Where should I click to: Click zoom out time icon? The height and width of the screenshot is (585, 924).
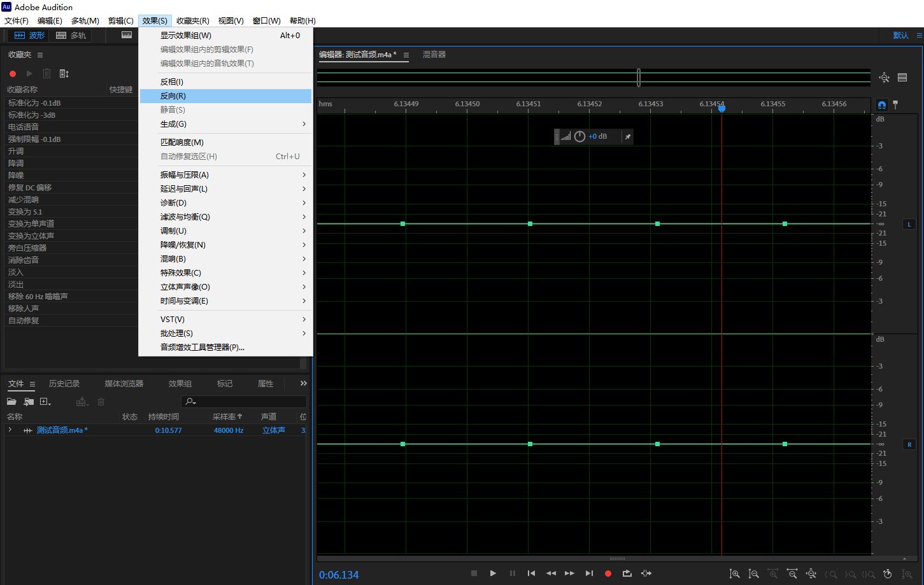[x=792, y=574]
